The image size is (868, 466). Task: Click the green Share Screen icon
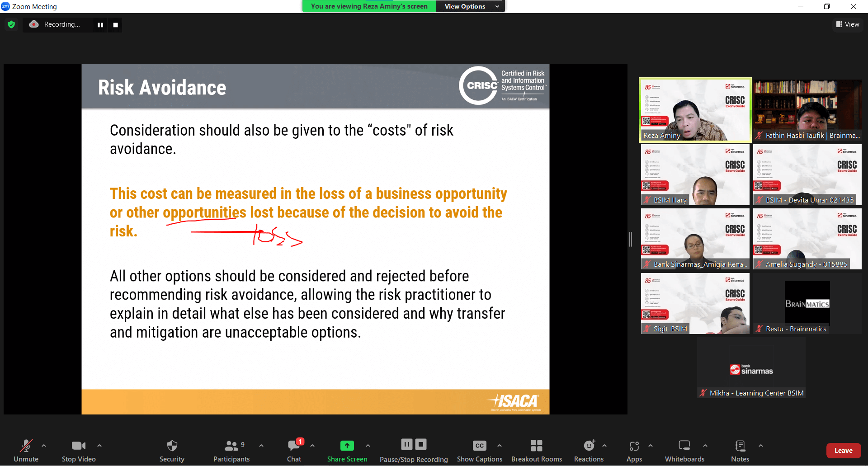point(347,446)
